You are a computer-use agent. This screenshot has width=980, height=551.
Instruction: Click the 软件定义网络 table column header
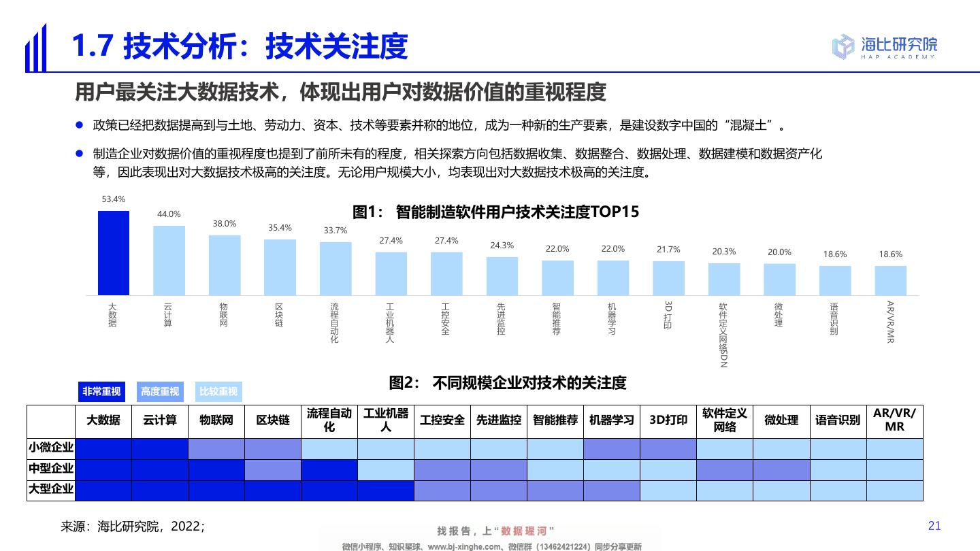pyautogui.click(x=725, y=420)
